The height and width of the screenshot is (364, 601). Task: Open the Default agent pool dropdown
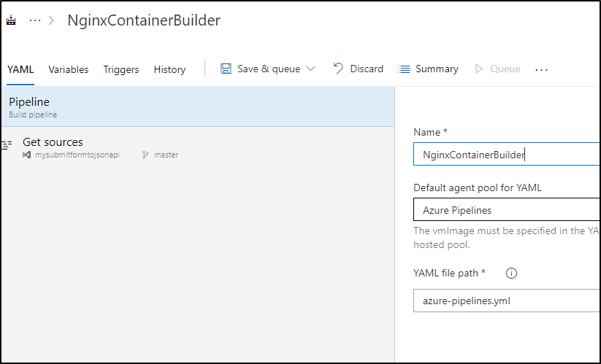(507, 210)
